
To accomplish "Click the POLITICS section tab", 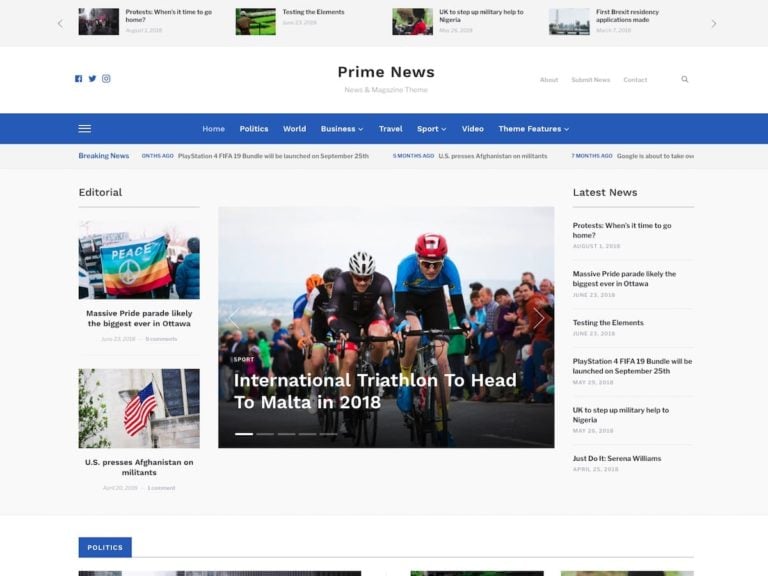I will coord(105,548).
